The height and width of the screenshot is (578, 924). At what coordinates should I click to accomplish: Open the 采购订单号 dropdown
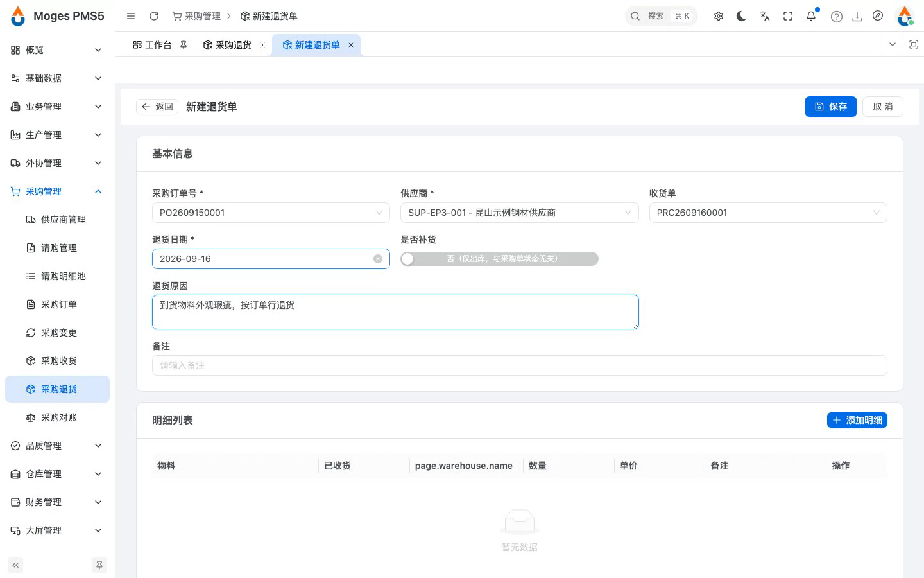(271, 213)
